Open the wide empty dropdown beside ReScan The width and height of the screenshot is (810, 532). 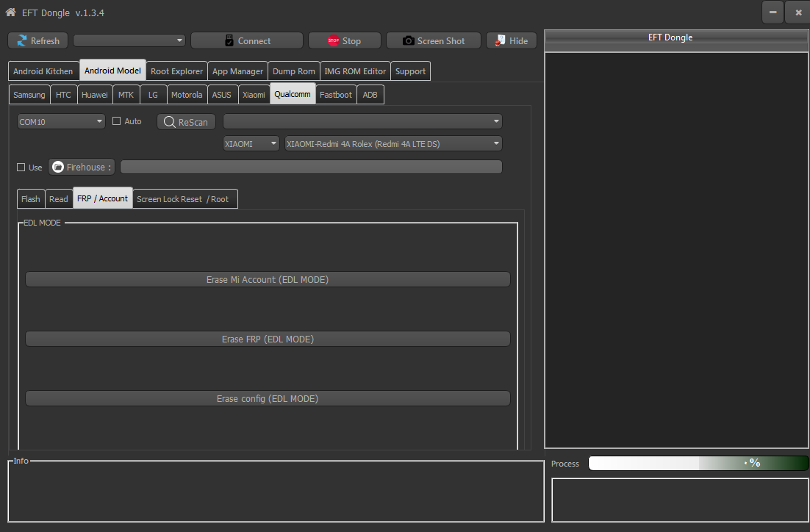[x=362, y=121]
